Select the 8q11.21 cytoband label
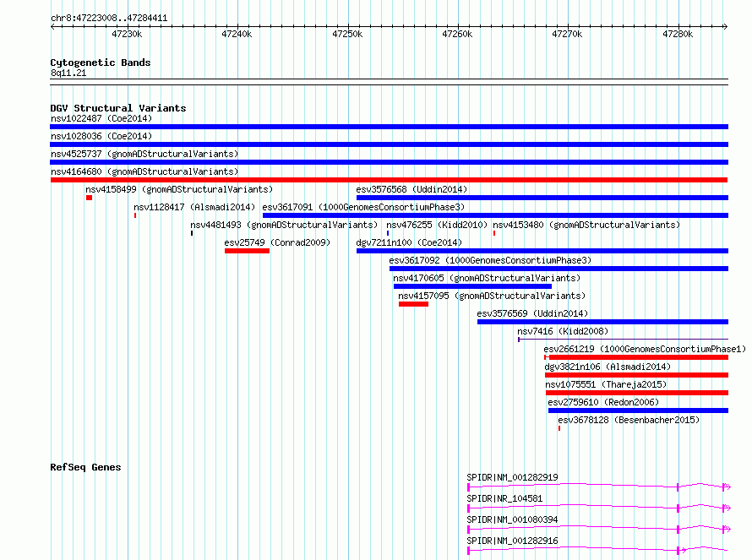The image size is (752, 560). (68, 73)
